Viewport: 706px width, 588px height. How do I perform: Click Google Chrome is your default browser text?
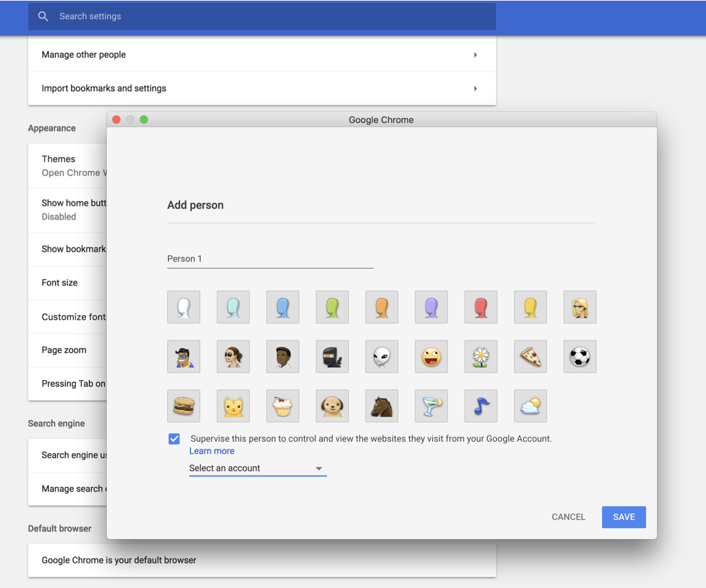pyautogui.click(x=119, y=560)
